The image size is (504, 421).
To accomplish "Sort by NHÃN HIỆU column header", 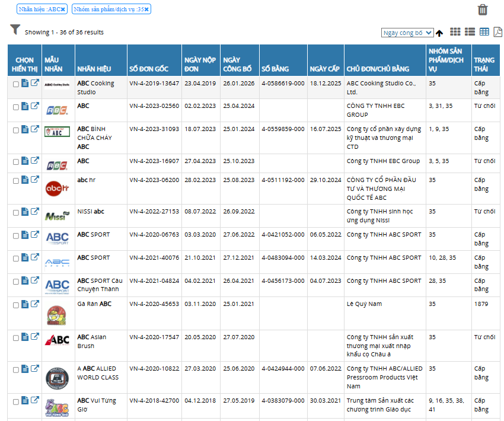I will [94, 69].
